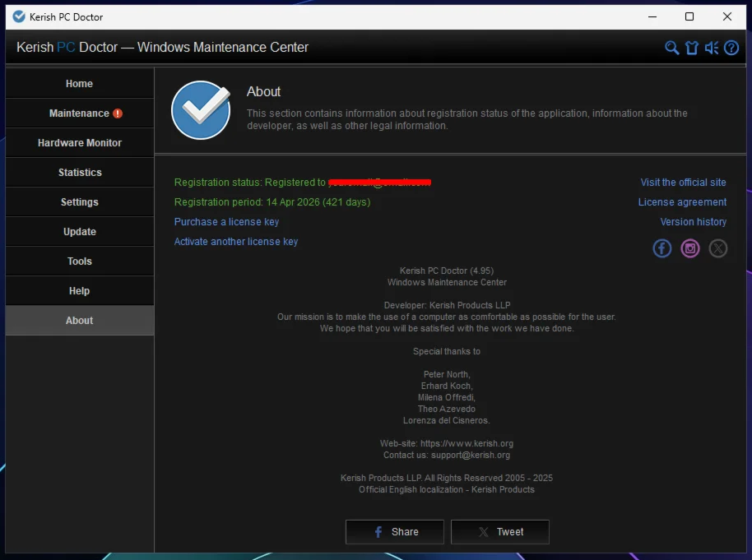Click the large blue checkmark logo
The height and width of the screenshot is (560, 752).
[201, 110]
